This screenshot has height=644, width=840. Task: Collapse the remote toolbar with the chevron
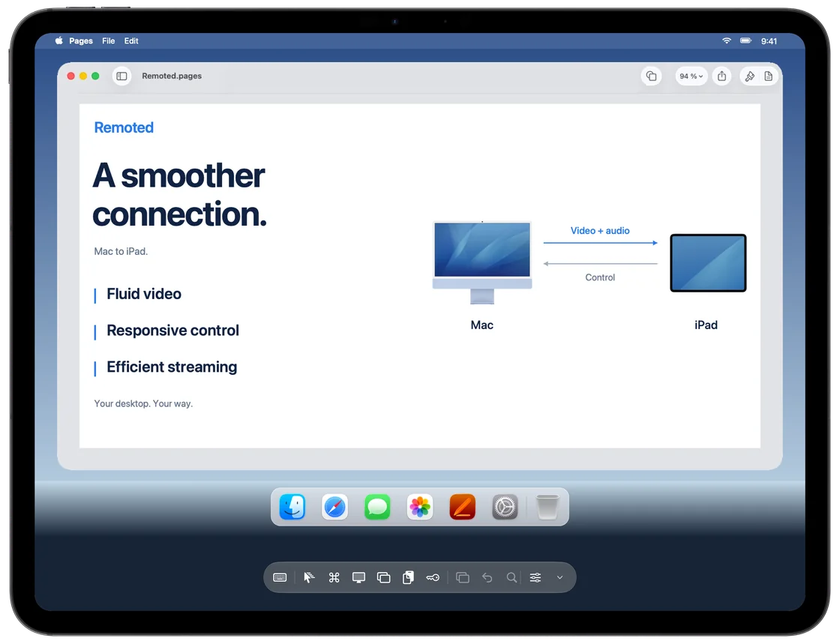[x=559, y=577]
